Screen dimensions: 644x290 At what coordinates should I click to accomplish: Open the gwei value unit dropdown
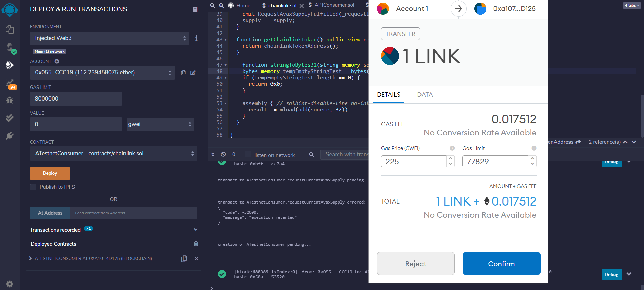[x=160, y=124]
